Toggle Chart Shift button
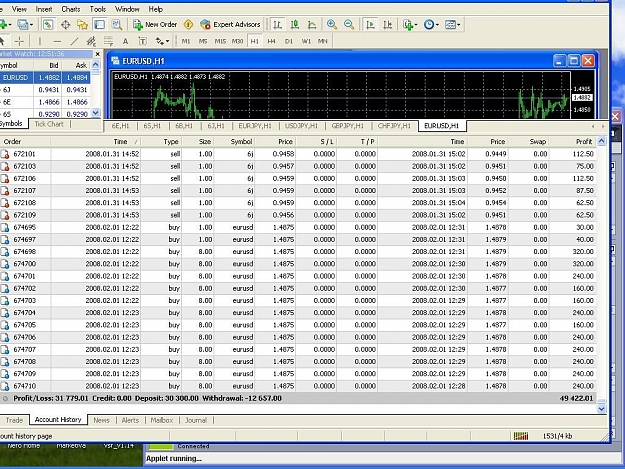625x469 pixels. 387,25
